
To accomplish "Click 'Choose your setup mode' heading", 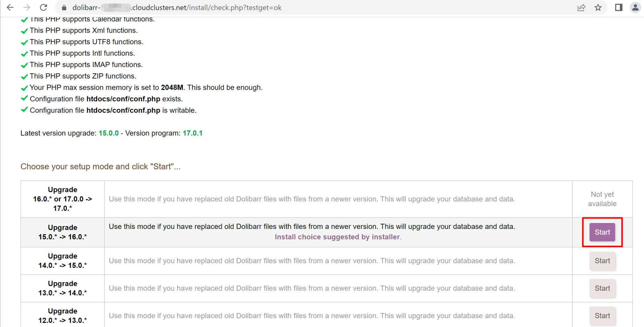I will coord(100,166).
